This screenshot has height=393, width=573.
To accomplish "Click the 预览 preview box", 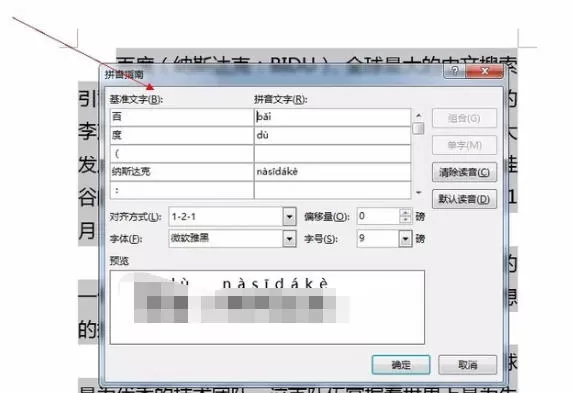I will [x=267, y=307].
